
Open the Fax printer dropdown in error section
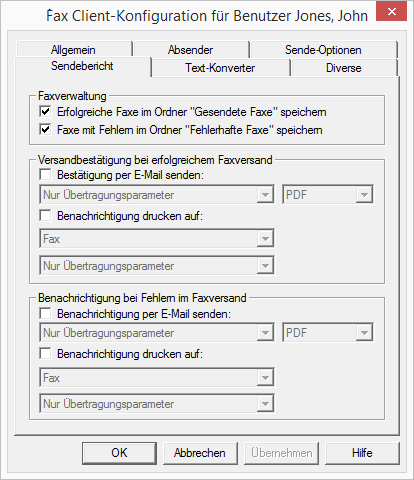point(157,378)
